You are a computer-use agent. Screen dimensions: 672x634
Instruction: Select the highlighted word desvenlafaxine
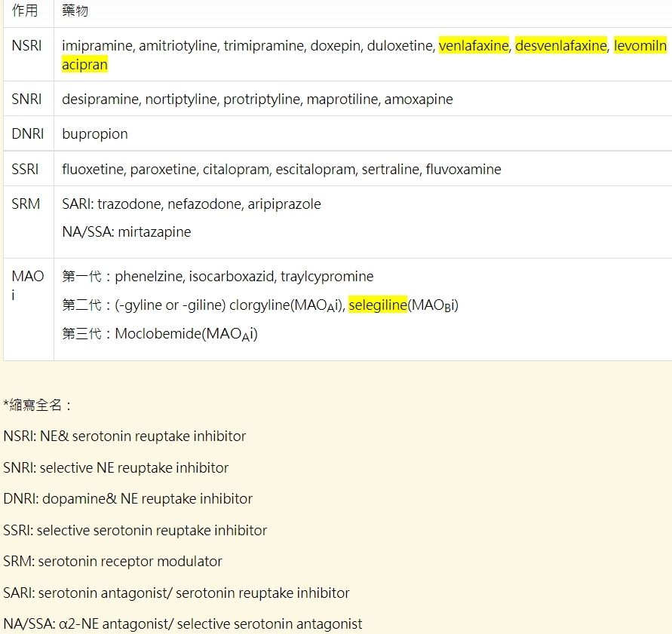(562, 45)
